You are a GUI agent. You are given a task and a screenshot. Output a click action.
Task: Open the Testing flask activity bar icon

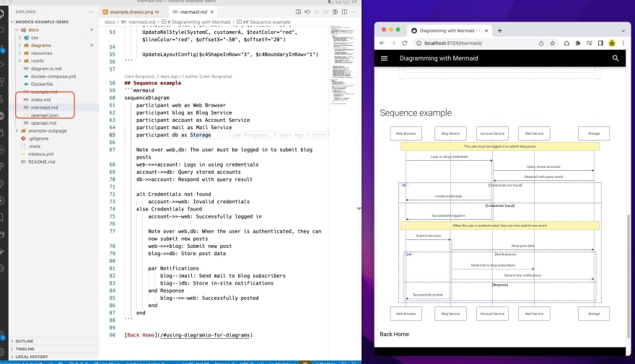pos(2,99)
